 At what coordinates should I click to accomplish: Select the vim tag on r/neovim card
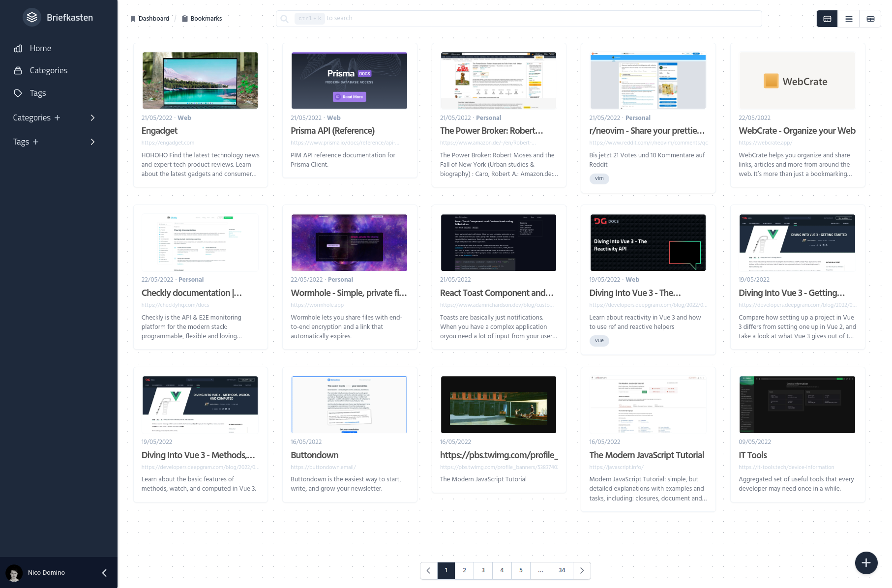pyautogui.click(x=599, y=178)
